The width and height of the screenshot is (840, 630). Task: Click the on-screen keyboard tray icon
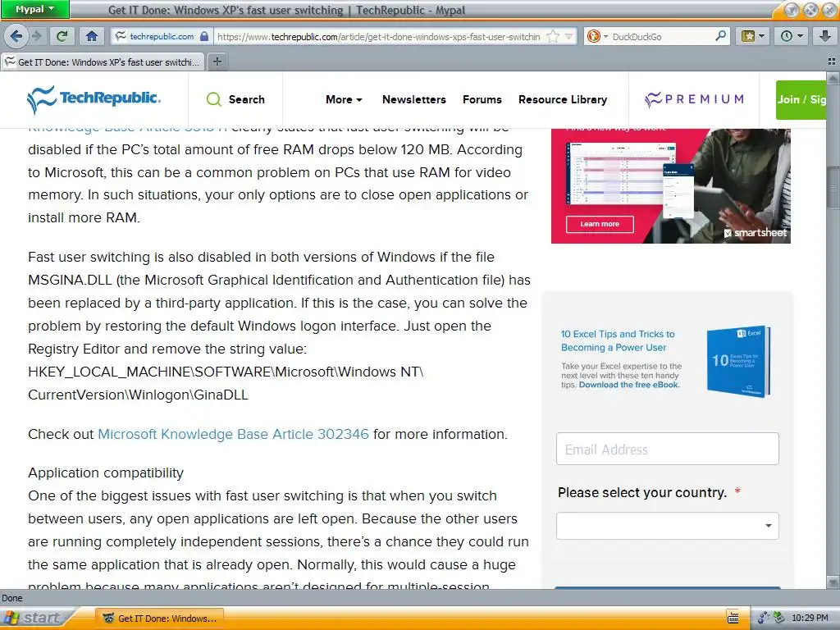(733, 619)
